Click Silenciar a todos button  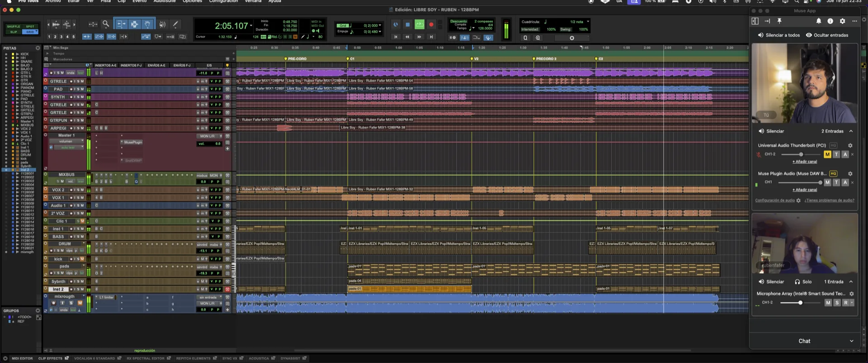point(779,35)
